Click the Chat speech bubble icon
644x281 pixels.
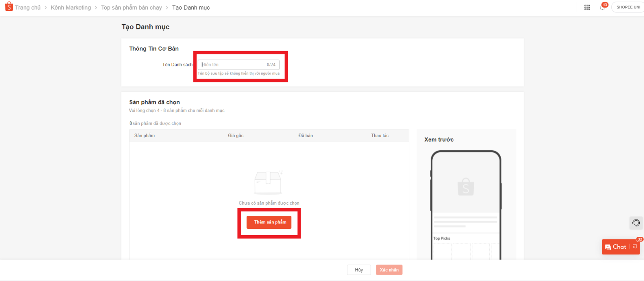point(608,247)
